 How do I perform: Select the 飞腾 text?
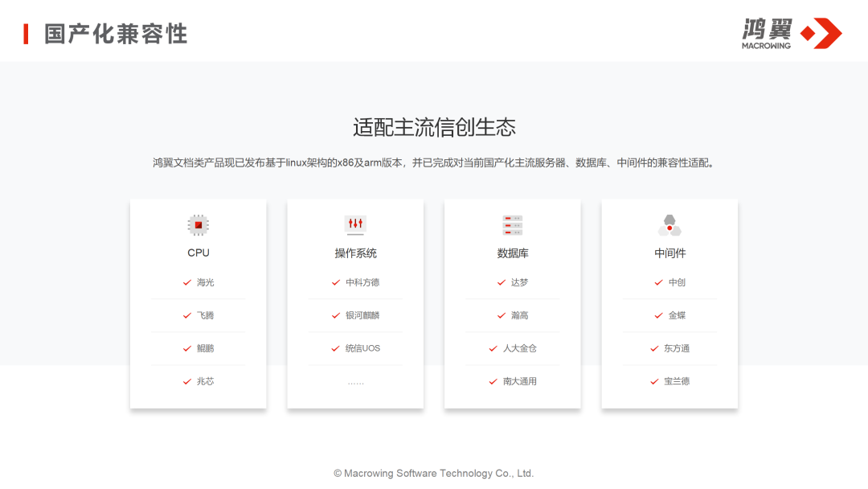(x=206, y=315)
